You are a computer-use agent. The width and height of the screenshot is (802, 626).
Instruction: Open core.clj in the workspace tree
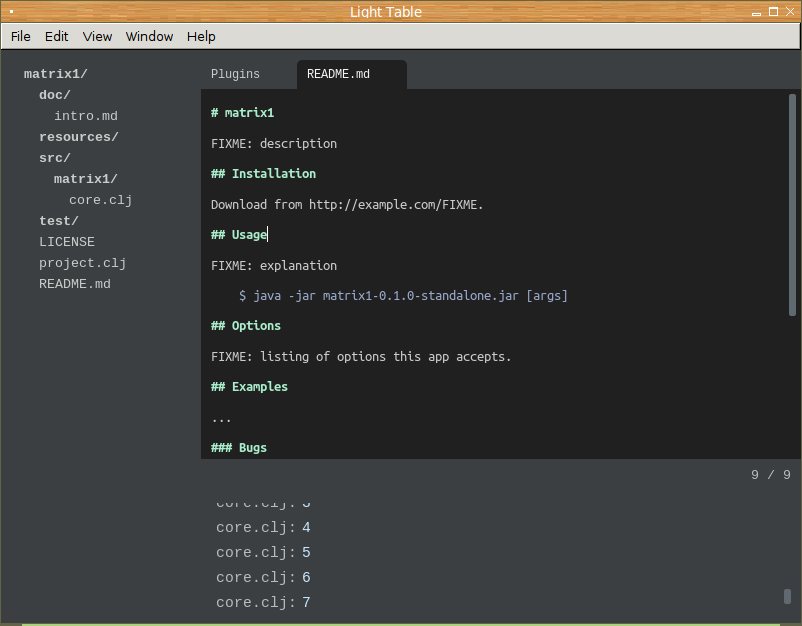[x=100, y=200]
